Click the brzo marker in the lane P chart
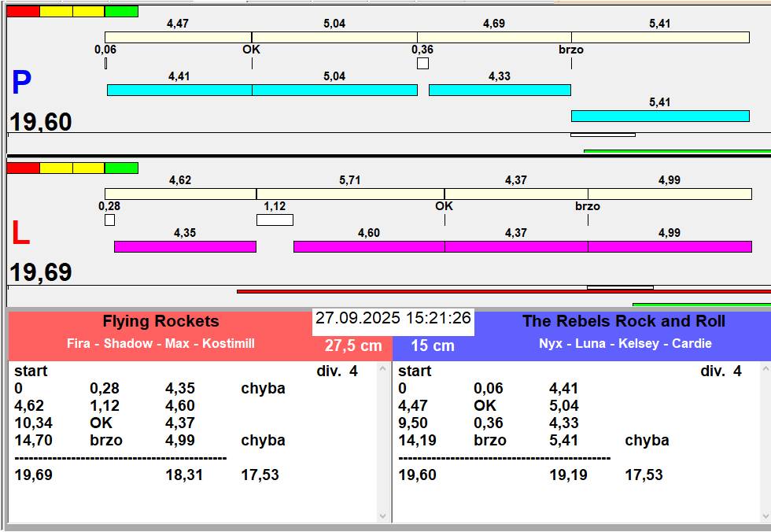771x532 pixels. point(571,50)
